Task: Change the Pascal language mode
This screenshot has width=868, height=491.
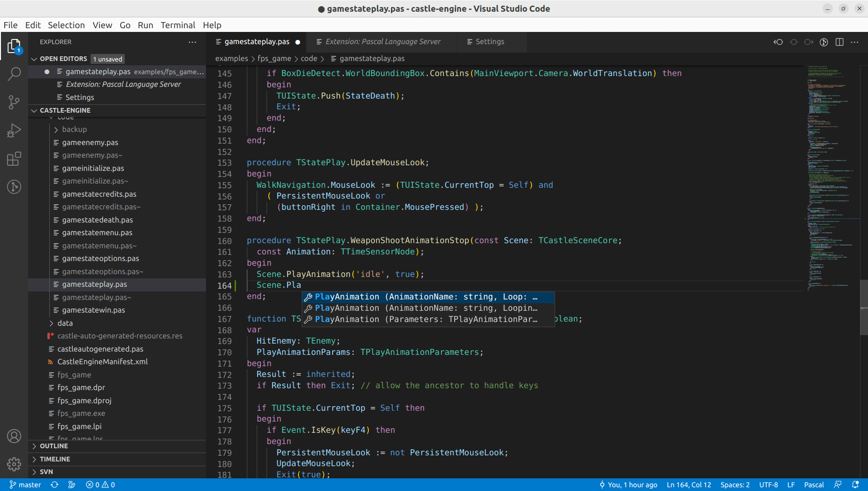Action: click(x=814, y=485)
